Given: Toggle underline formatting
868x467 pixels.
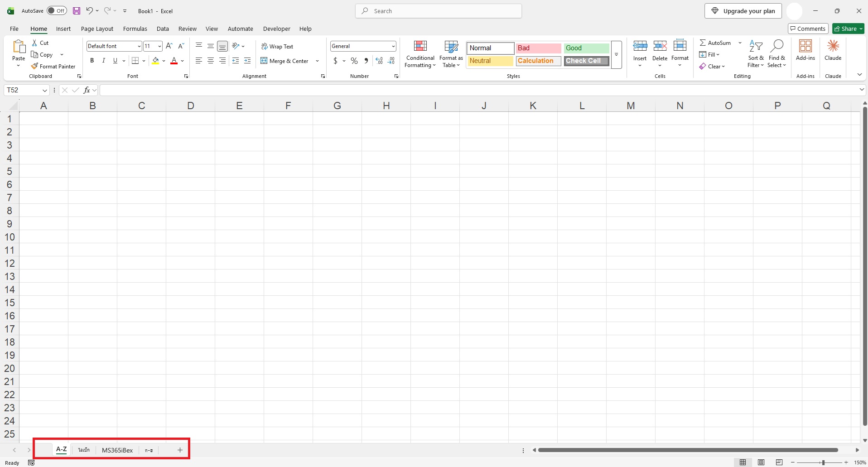Looking at the screenshot, I should tap(116, 61).
